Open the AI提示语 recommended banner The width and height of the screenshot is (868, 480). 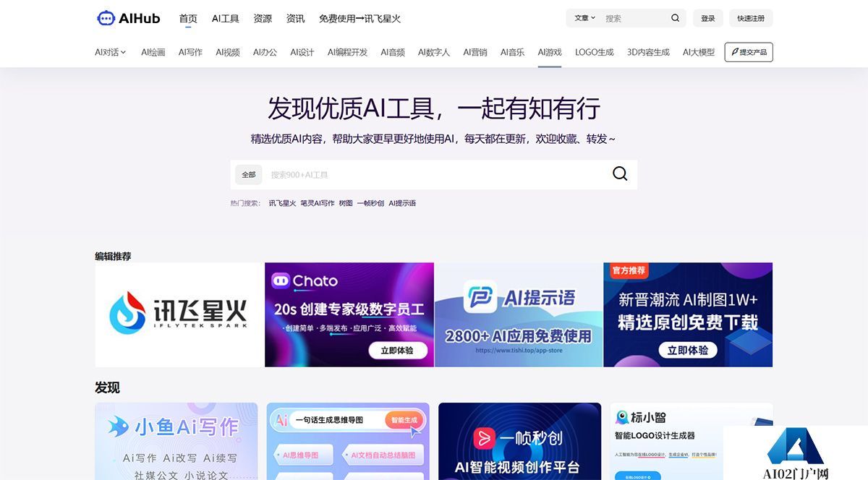click(x=519, y=314)
